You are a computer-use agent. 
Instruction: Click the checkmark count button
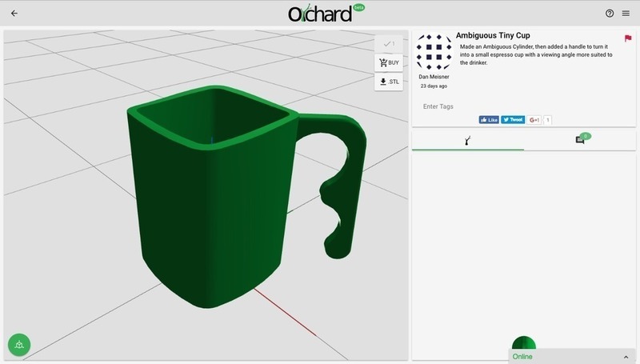click(389, 44)
